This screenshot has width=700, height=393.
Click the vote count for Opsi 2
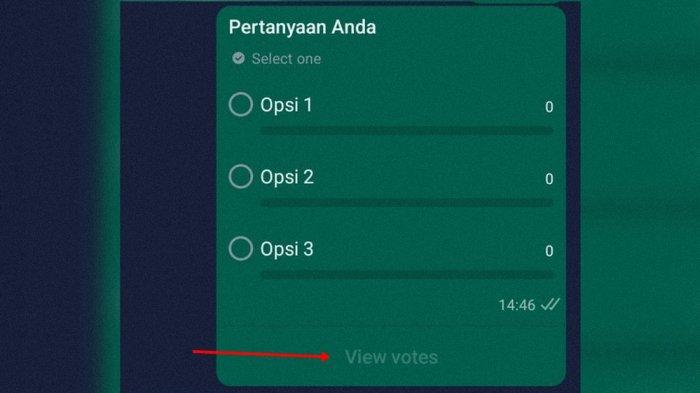[549, 179]
